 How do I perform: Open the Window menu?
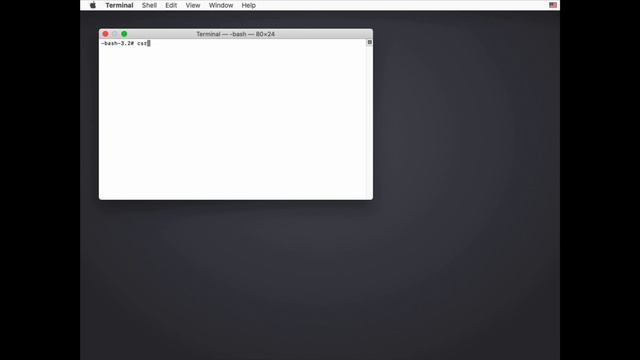coord(221,5)
